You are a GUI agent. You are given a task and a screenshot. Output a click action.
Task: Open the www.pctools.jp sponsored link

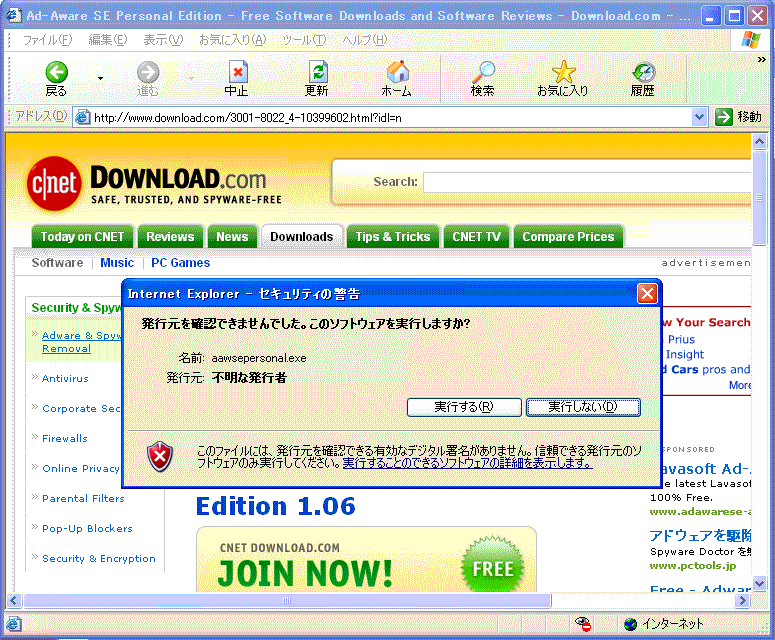(692, 566)
